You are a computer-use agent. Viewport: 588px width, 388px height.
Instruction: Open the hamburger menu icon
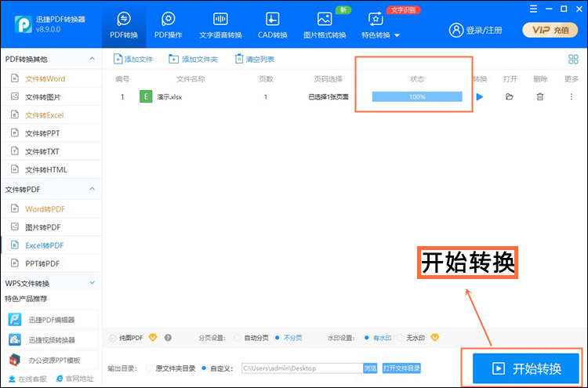pos(533,9)
